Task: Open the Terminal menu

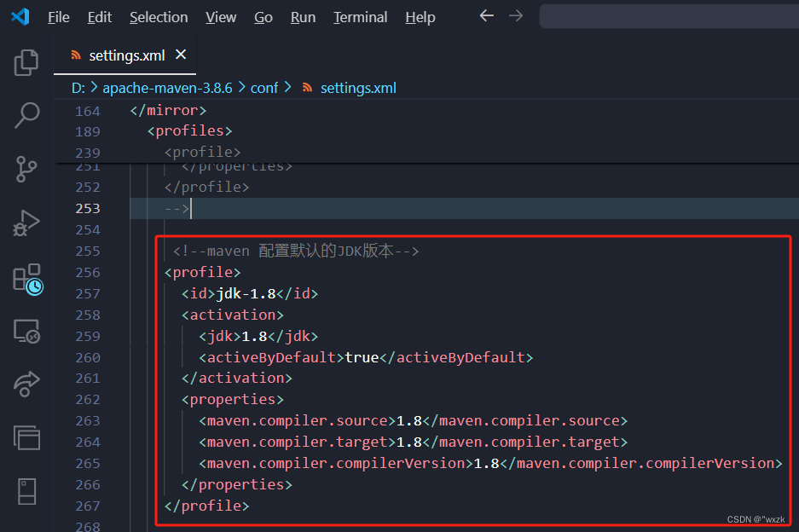Action: 360,17
